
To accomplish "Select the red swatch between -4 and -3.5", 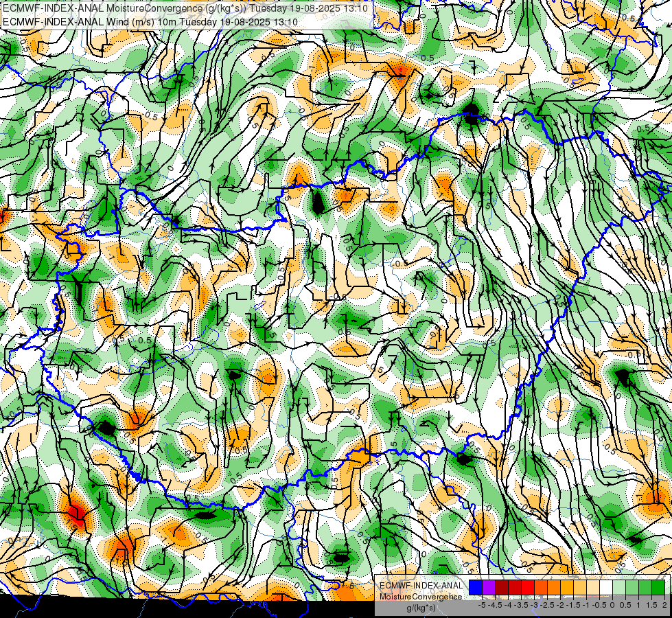I will 515,587.
